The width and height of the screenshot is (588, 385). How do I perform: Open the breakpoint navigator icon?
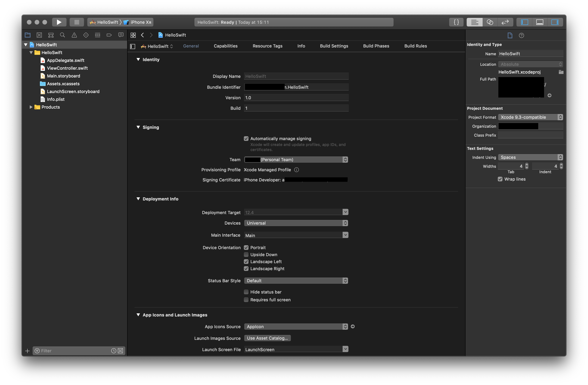[109, 35]
